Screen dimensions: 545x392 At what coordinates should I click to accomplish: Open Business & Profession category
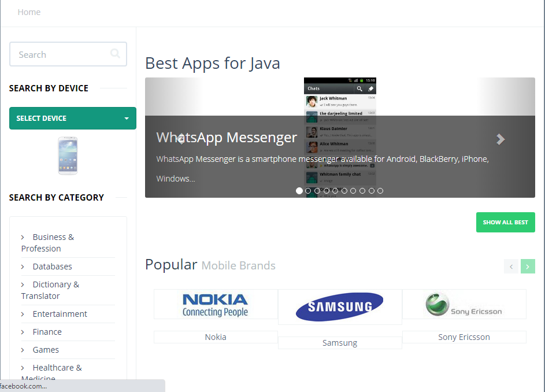pyautogui.click(x=47, y=243)
